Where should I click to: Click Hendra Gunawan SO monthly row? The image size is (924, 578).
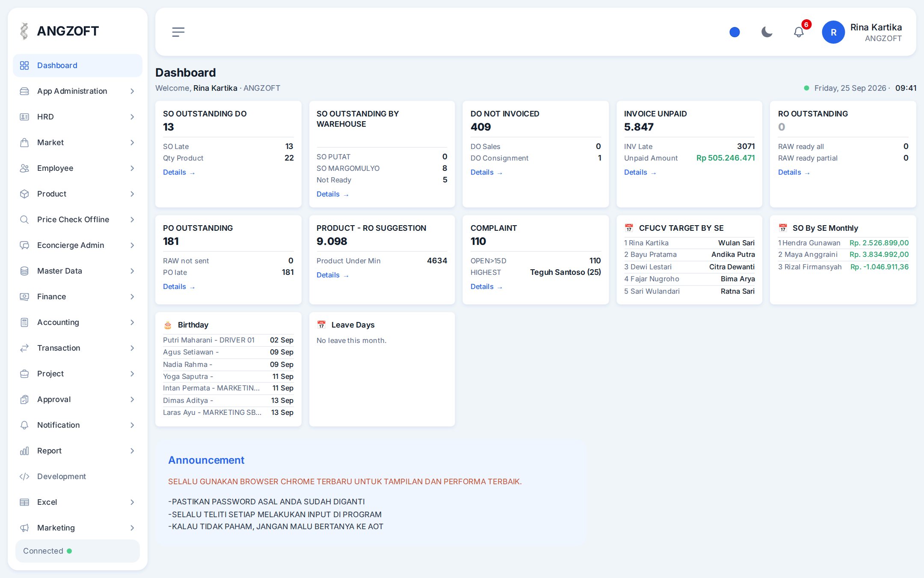pyautogui.click(x=843, y=243)
